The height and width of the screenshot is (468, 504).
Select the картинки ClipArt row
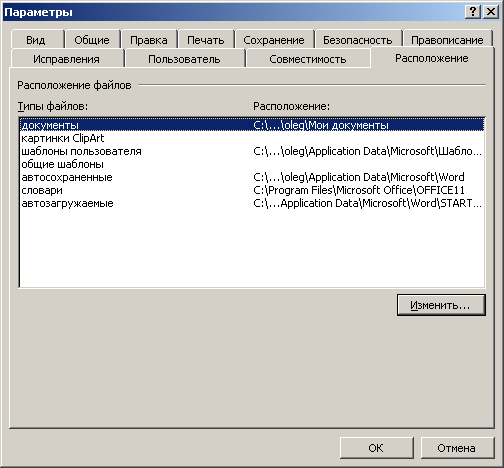point(252,138)
